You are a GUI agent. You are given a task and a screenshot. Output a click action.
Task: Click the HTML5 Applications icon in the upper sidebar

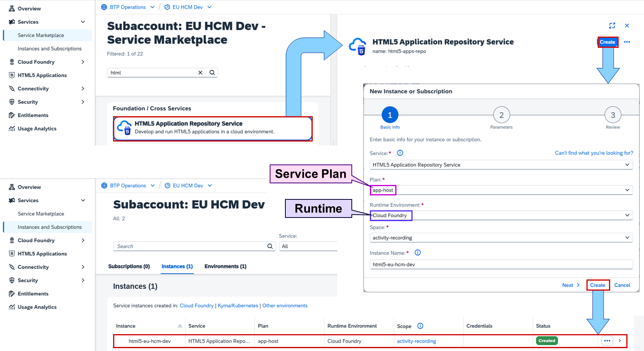tap(12, 75)
